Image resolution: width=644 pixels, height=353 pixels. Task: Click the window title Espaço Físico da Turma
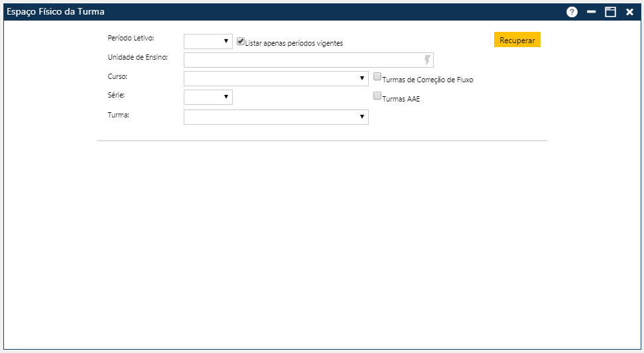click(x=55, y=12)
